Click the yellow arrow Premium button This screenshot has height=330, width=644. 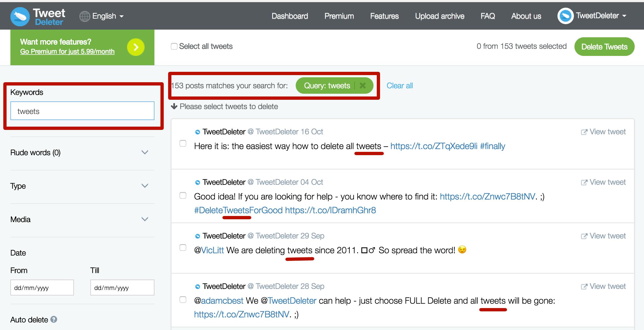coord(136,47)
